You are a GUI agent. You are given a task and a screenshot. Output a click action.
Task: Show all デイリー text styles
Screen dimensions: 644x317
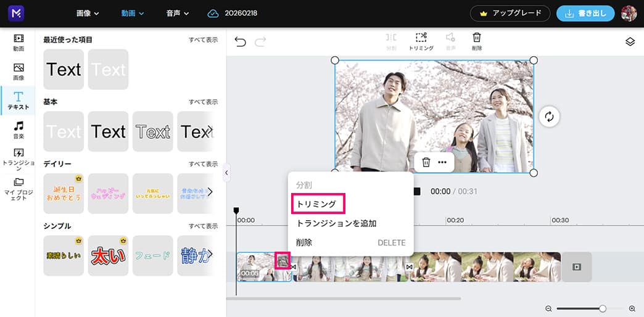pos(204,164)
